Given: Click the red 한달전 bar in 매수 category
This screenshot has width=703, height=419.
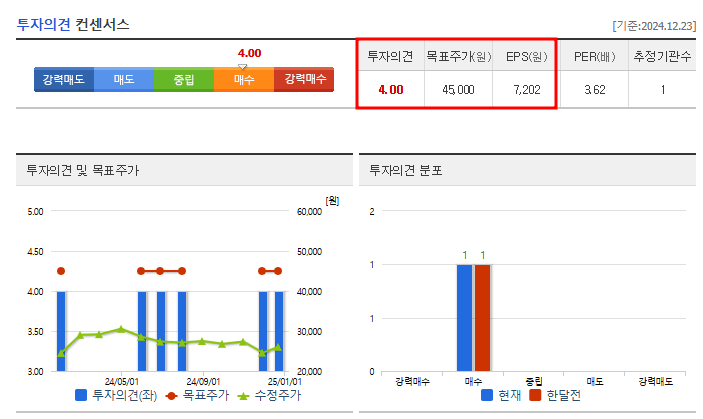Looking at the screenshot, I should click(x=482, y=318).
